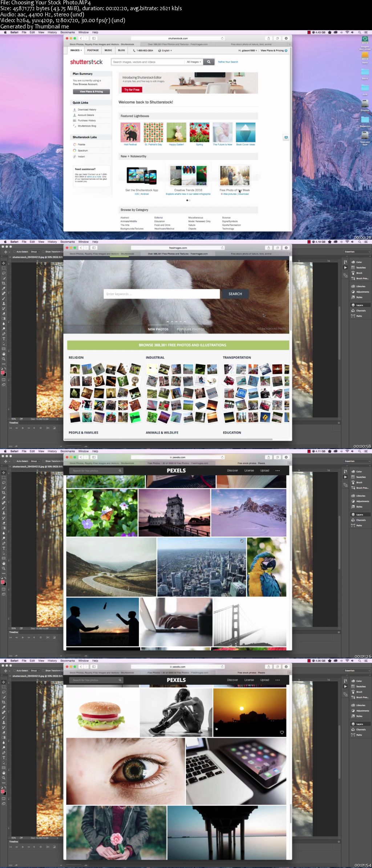Click the Enter keywords field on freeimages.com
The height and width of the screenshot is (868, 372).
tap(162, 294)
